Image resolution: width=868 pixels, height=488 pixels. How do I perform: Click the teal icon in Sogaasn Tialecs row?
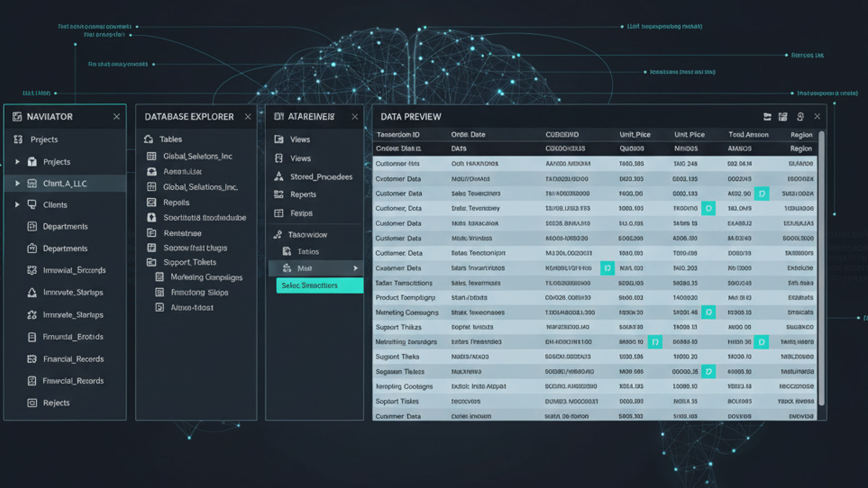click(x=708, y=371)
